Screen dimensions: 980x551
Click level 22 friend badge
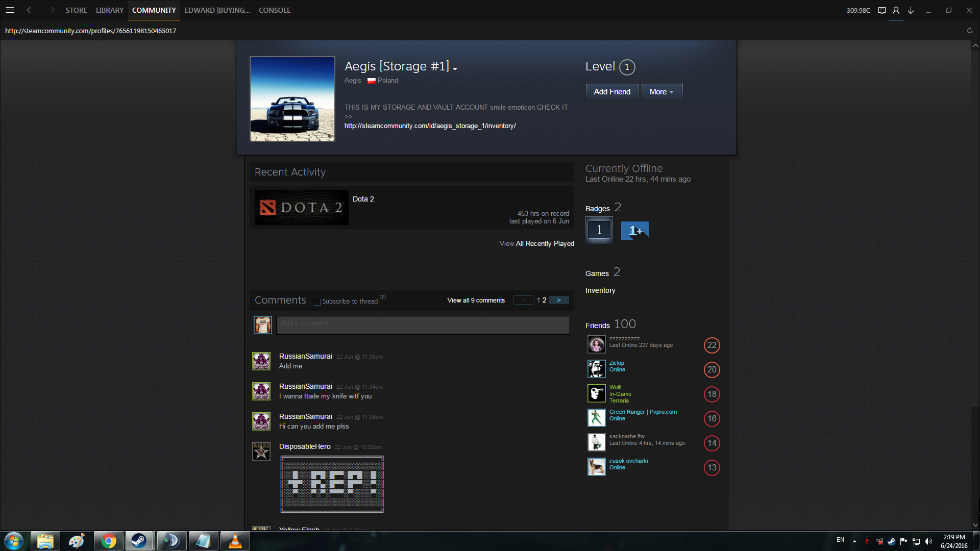(x=712, y=345)
